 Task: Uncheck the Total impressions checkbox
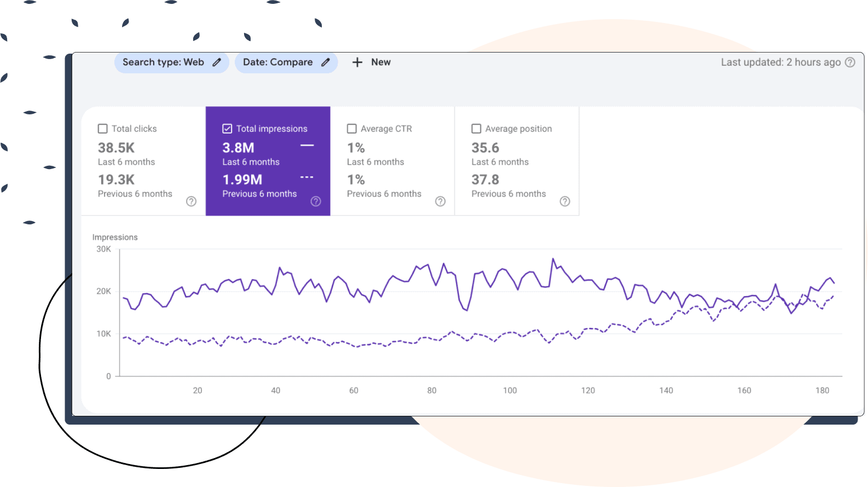coord(227,129)
